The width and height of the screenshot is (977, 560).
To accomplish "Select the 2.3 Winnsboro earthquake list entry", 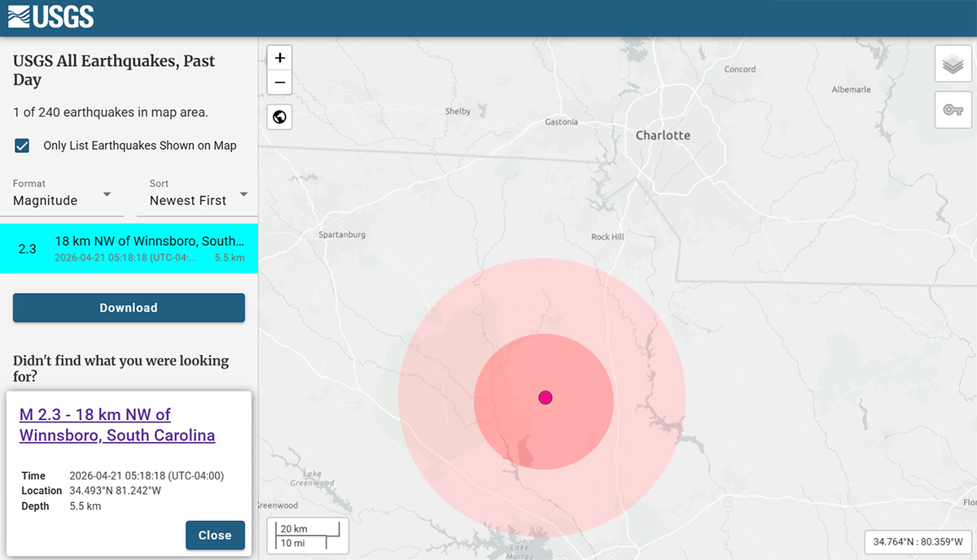I will click(x=129, y=248).
